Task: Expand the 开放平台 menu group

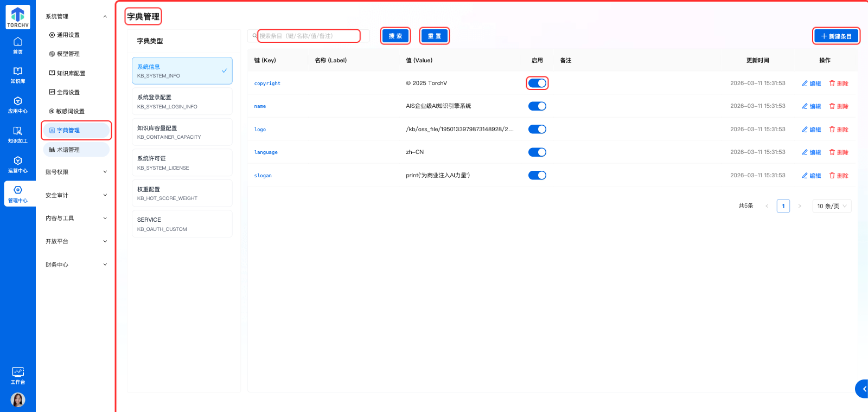Action: click(x=76, y=241)
